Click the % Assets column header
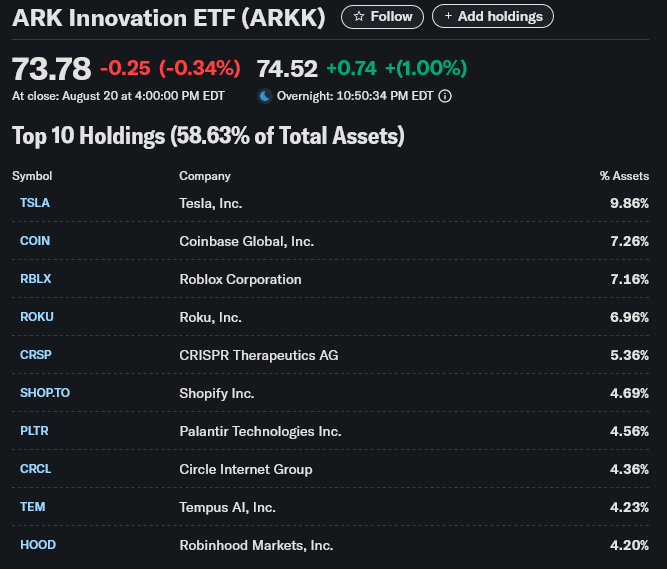The image size is (667, 569). 624,176
